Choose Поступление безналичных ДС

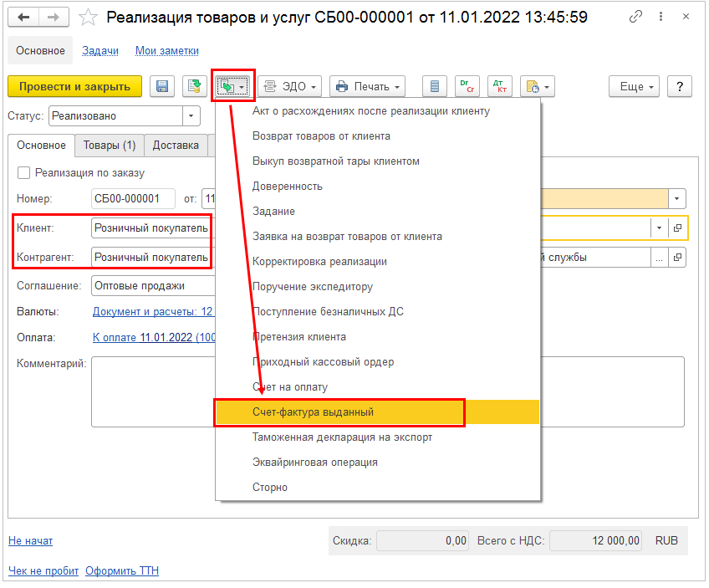(x=378, y=312)
